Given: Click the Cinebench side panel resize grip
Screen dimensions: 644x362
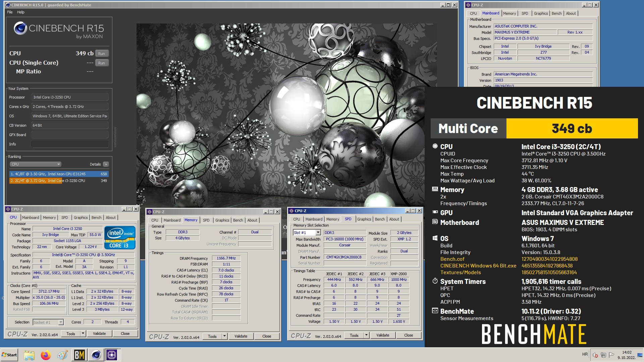Looking at the screenshot, I should point(115,137).
